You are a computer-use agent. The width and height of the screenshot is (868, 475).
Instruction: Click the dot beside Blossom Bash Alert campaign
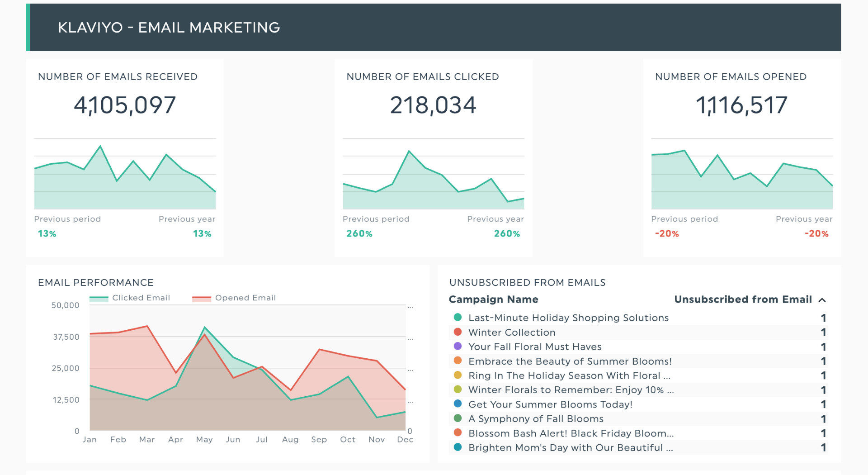(x=458, y=433)
